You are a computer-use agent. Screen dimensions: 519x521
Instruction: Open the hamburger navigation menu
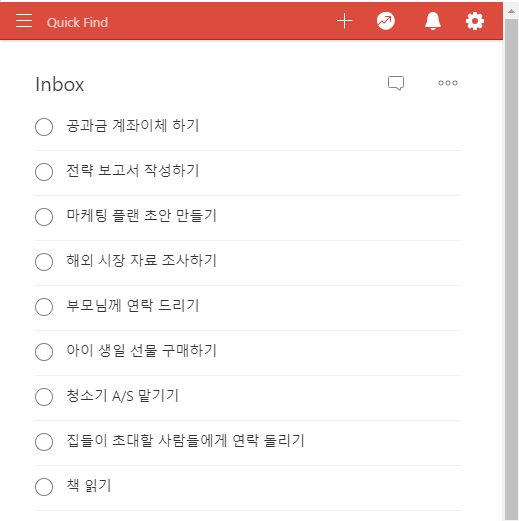point(24,21)
